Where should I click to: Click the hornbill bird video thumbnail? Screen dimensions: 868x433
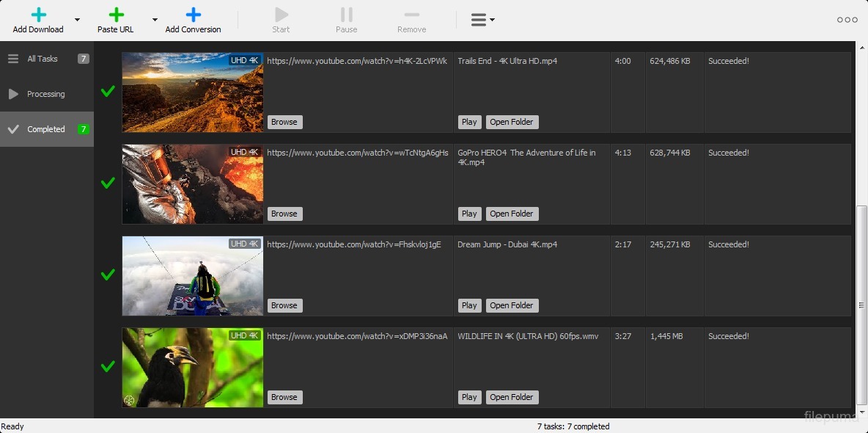192,367
